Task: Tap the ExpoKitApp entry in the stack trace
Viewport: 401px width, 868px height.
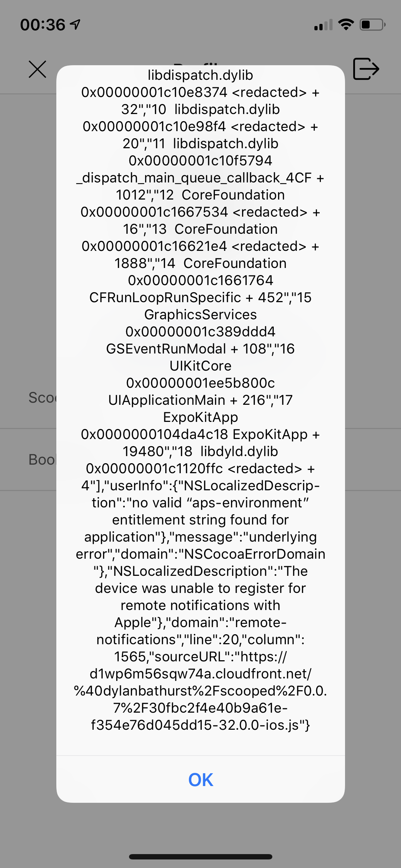Action: pos(200,417)
